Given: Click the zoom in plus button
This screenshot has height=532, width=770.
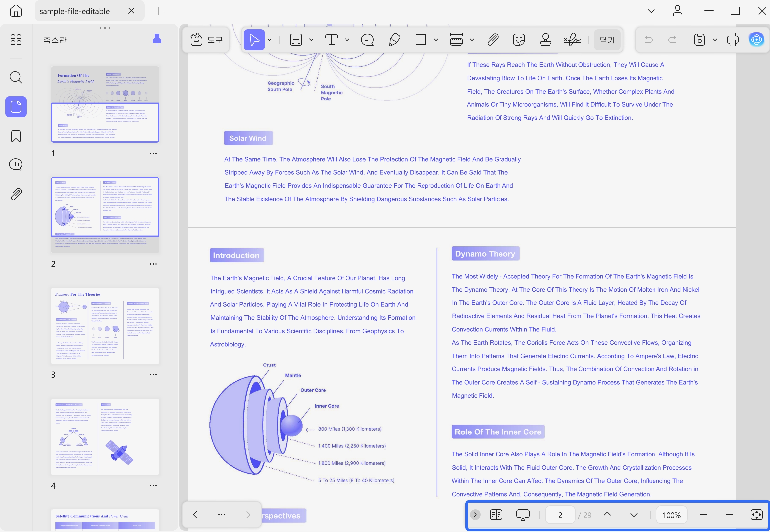Looking at the screenshot, I should (x=729, y=515).
